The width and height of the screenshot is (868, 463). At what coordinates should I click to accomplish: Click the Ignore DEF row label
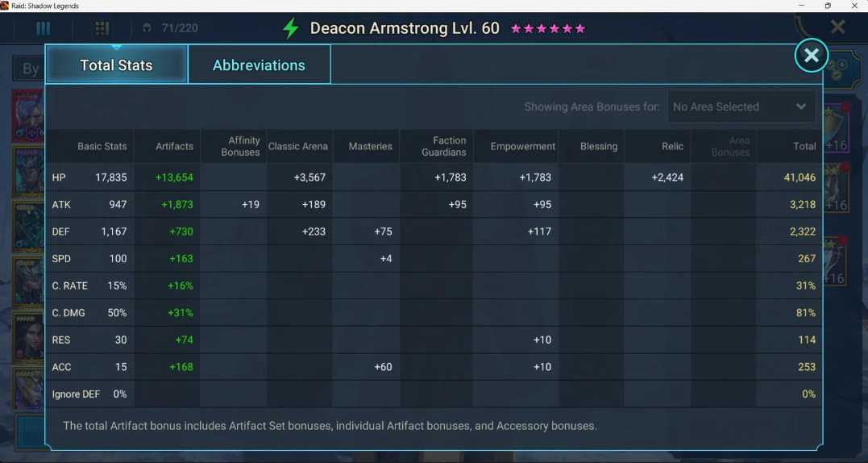[76, 394]
